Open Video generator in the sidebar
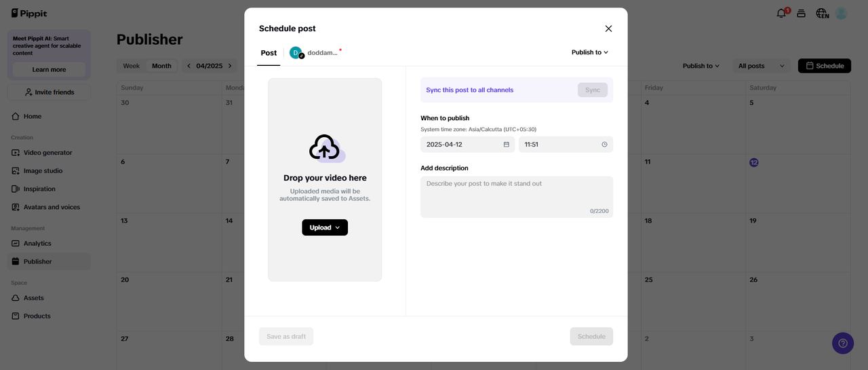Screen dimensions: 868x370 coord(49,153)
